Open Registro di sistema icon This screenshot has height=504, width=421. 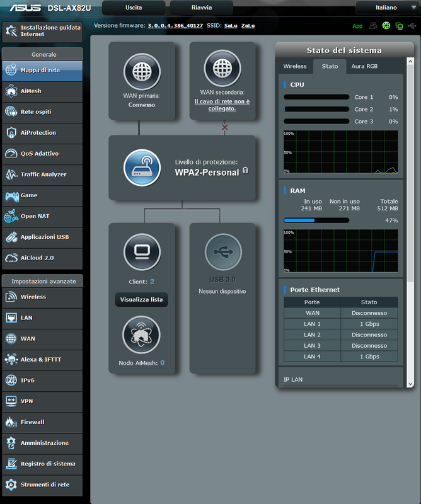11,464
